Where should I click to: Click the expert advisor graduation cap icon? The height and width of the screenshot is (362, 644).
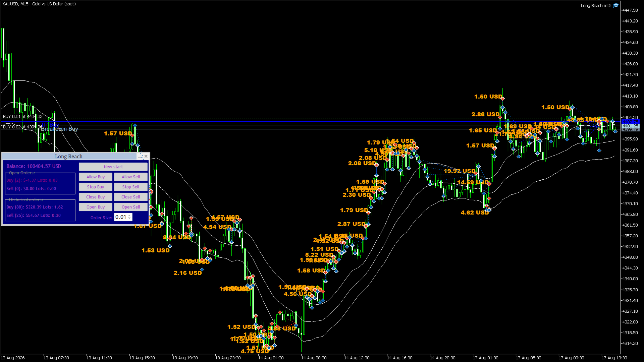[616, 5]
